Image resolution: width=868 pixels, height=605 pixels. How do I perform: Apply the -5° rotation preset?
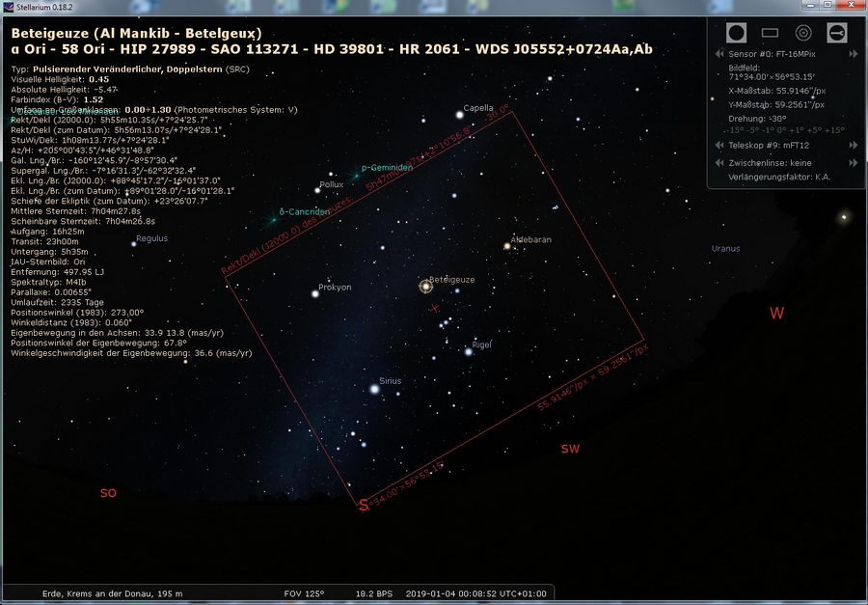[754, 130]
